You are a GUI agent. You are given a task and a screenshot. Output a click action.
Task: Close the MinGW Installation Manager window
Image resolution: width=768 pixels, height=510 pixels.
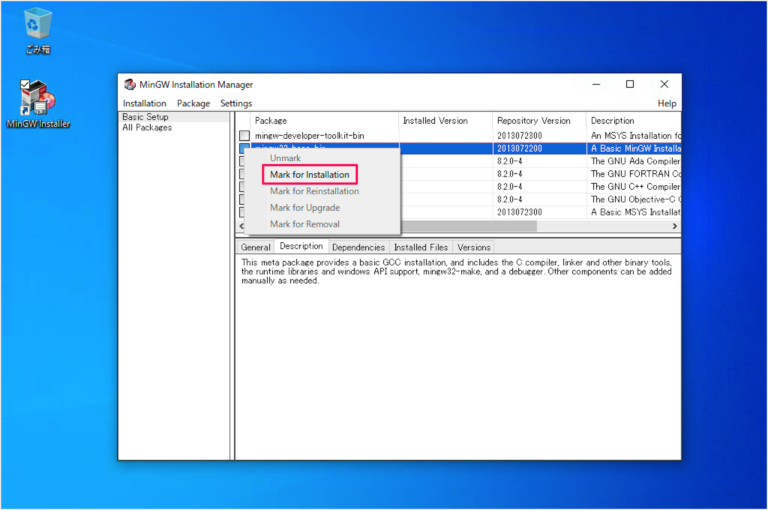pyautogui.click(x=664, y=84)
